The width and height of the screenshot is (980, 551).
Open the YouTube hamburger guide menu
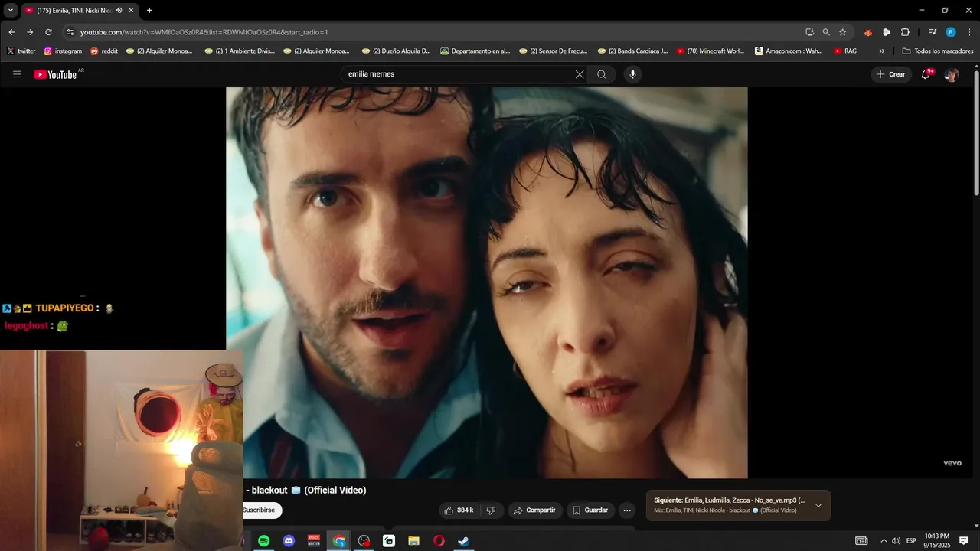pos(17,74)
